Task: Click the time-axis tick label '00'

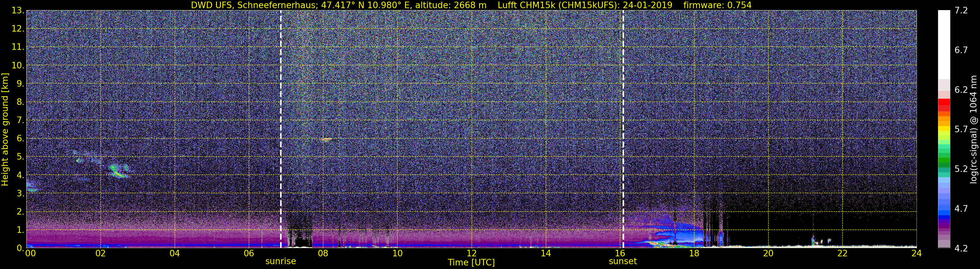Action: [x=30, y=254]
